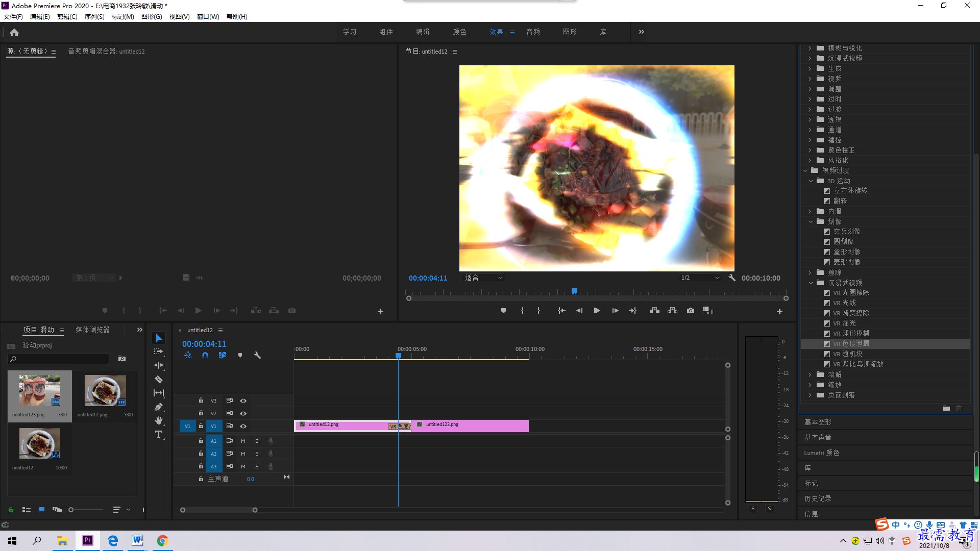Open the Lumetri 颜色 panel
This screenshot has width=980, height=551.
821,453
